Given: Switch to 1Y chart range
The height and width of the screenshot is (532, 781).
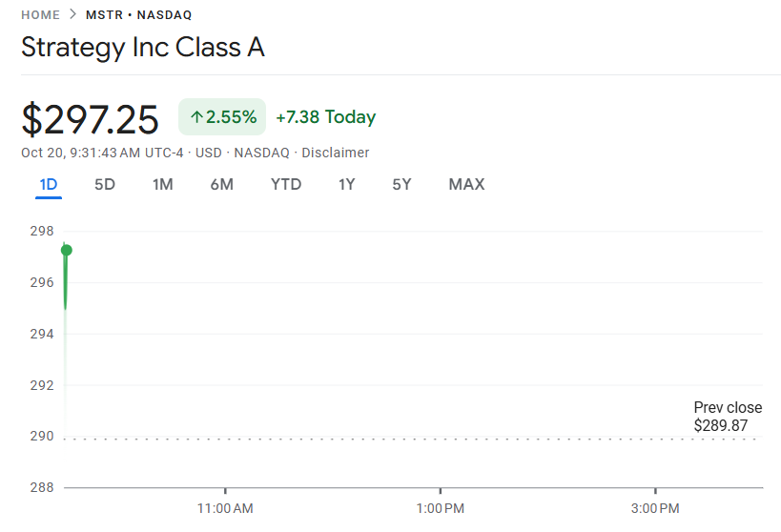Looking at the screenshot, I should [346, 184].
